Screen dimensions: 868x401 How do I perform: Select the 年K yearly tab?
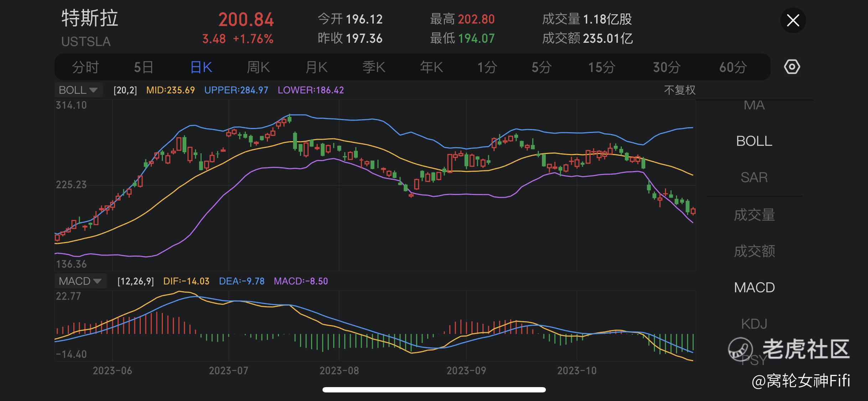432,67
